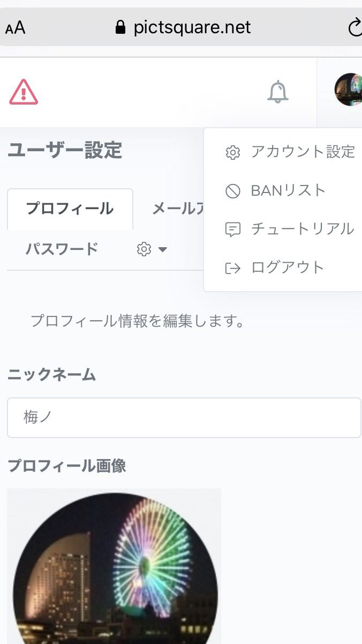Viewport: 362px width, 644px height.
Task: Open the notifications bell
Action: click(277, 92)
